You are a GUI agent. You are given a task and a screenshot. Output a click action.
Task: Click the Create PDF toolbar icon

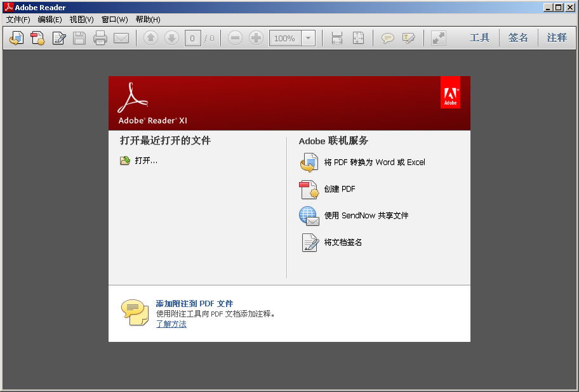(x=37, y=38)
